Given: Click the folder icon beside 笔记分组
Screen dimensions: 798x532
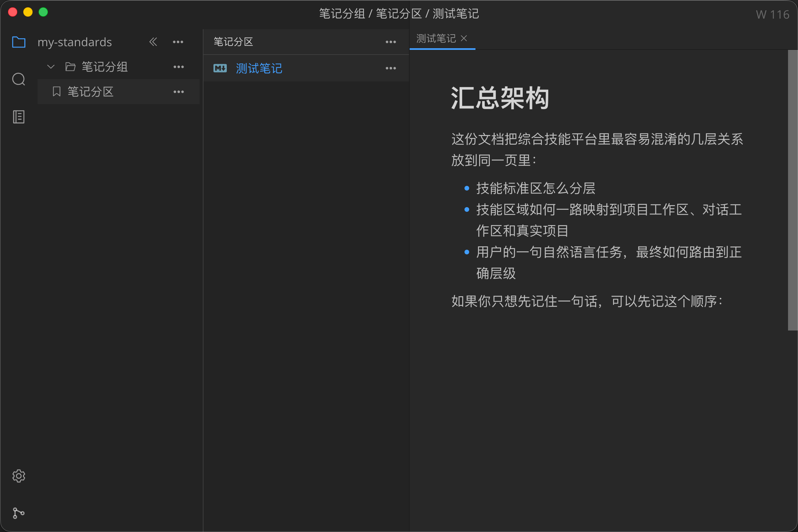Looking at the screenshot, I should click(x=70, y=67).
